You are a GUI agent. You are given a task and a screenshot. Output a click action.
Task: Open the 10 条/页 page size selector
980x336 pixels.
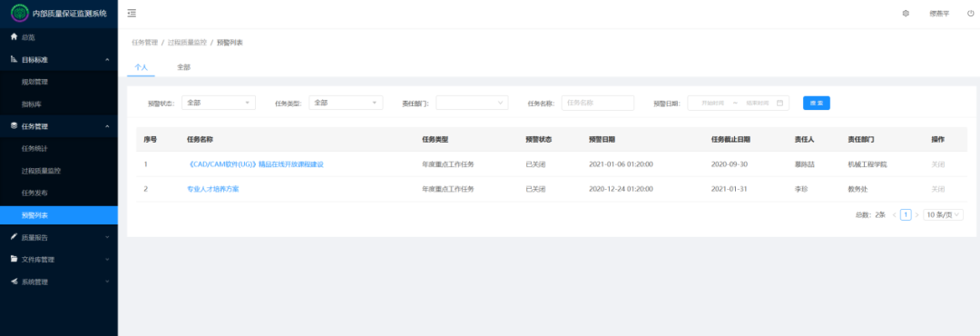pos(943,214)
